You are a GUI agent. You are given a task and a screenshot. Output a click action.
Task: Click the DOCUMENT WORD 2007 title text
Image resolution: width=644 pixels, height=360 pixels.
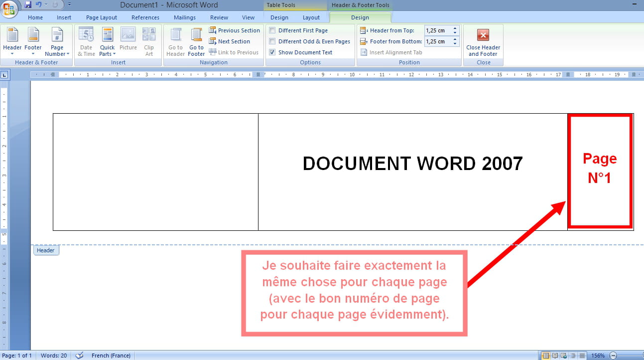[x=412, y=164]
